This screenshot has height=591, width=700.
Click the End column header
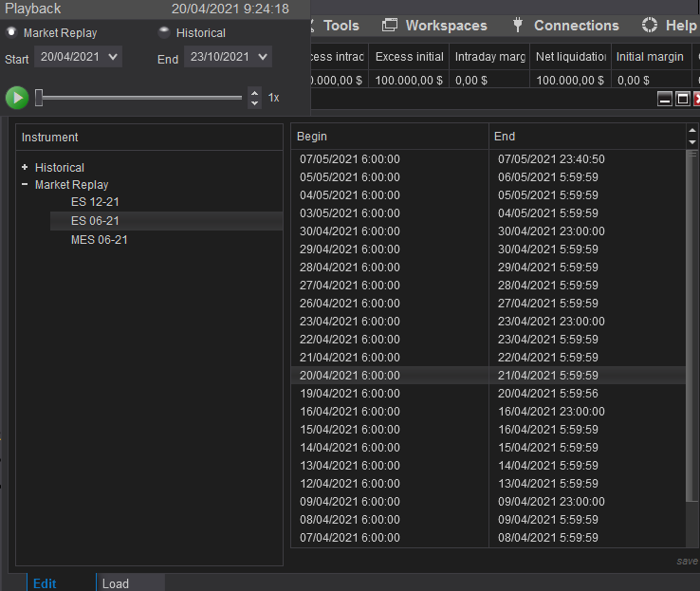click(x=587, y=137)
